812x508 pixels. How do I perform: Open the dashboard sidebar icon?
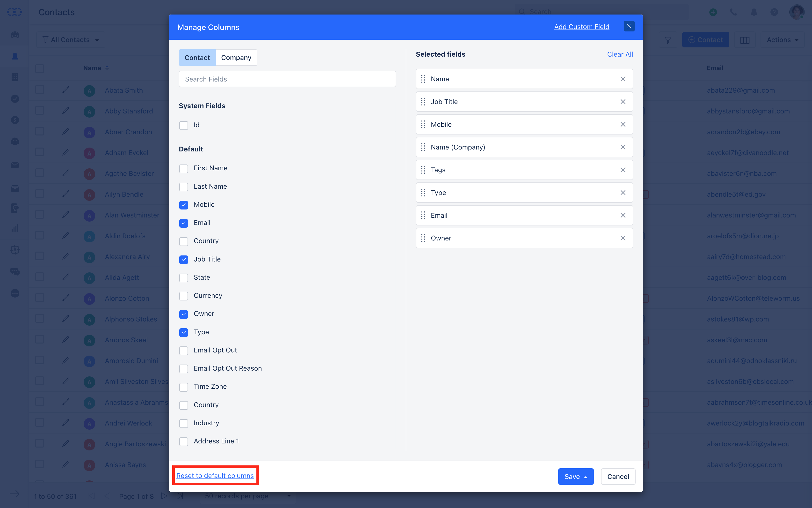click(x=15, y=35)
